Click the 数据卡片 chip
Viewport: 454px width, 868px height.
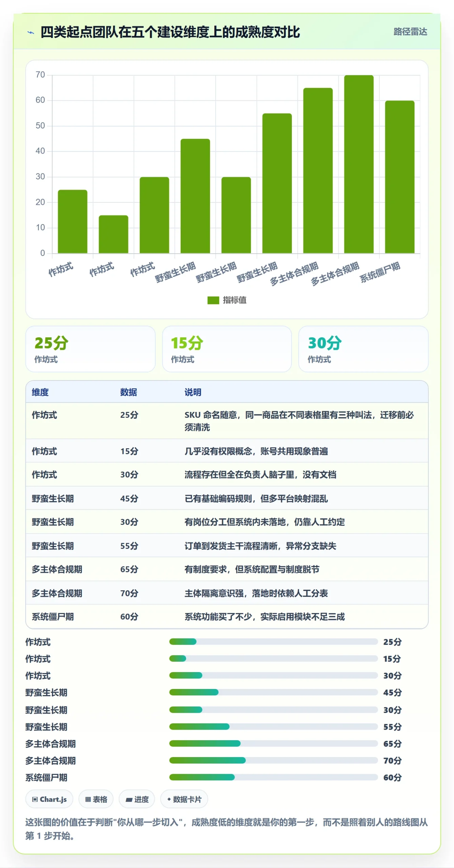click(x=184, y=799)
